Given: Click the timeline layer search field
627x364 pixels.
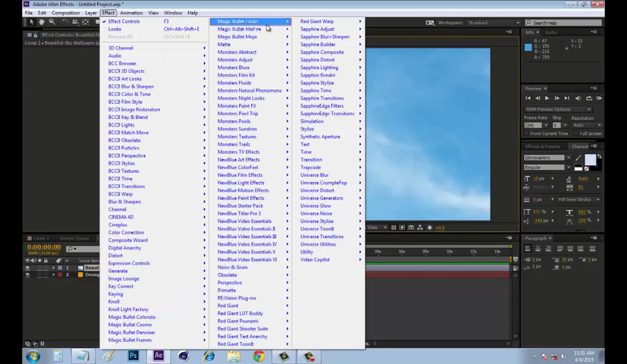Looking at the screenshot, I should click(83, 249).
